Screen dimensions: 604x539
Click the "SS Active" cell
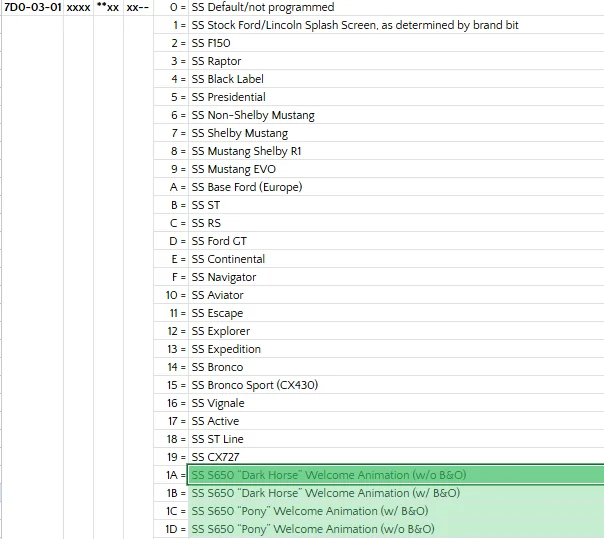pyautogui.click(x=396, y=420)
